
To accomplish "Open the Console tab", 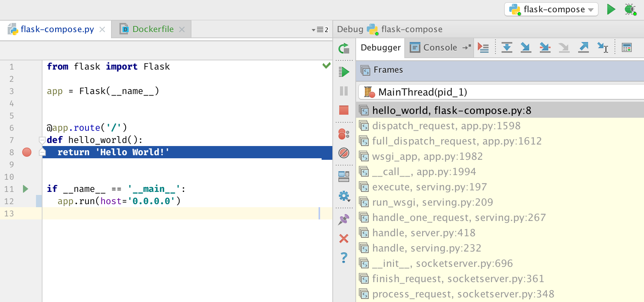I will (x=440, y=48).
